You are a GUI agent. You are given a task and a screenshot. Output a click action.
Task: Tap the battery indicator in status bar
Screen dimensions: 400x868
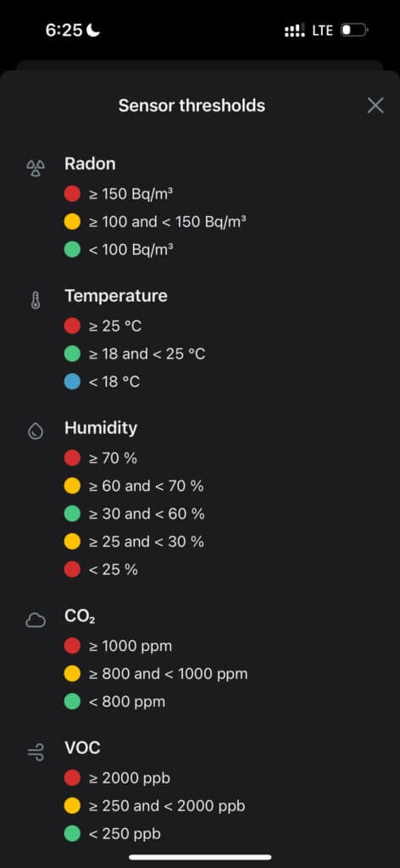tap(354, 31)
